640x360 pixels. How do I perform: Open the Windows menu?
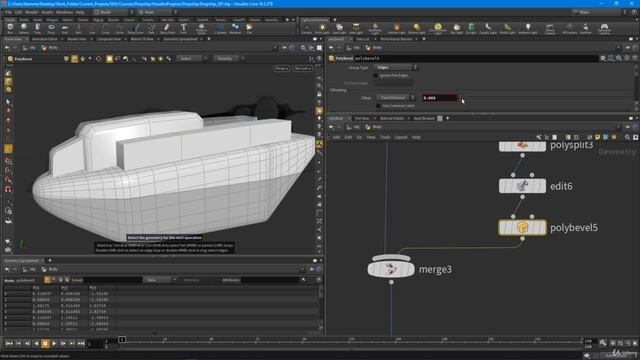coord(64,12)
